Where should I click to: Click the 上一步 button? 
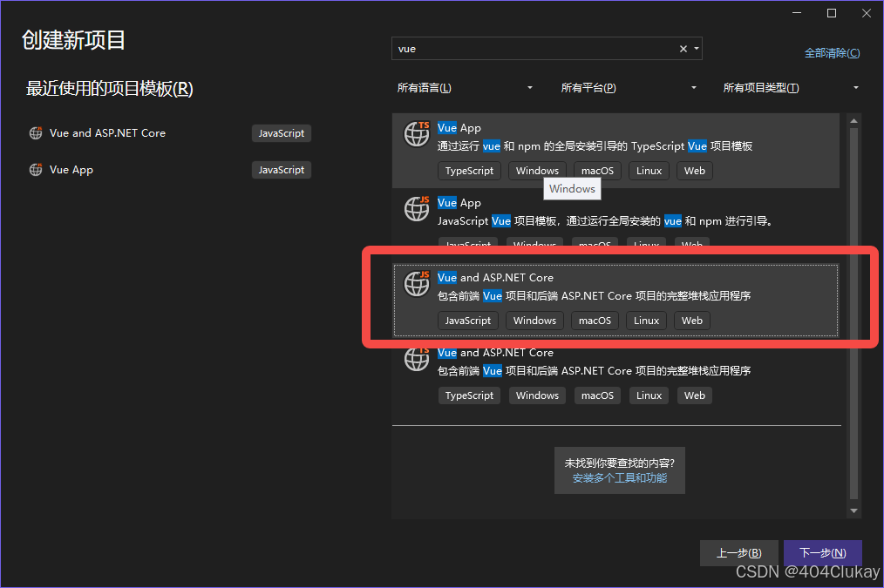[739, 553]
